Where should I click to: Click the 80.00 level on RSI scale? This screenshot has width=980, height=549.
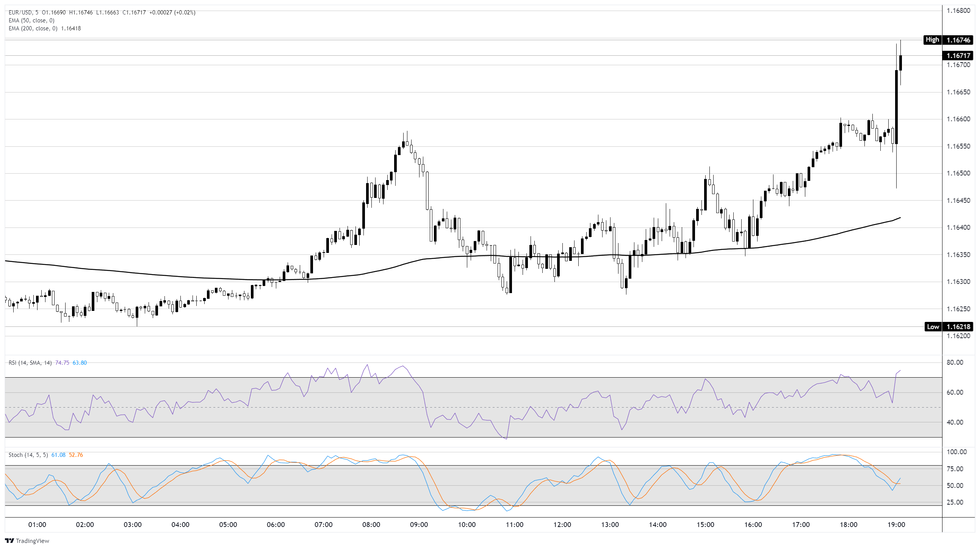(955, 362)
